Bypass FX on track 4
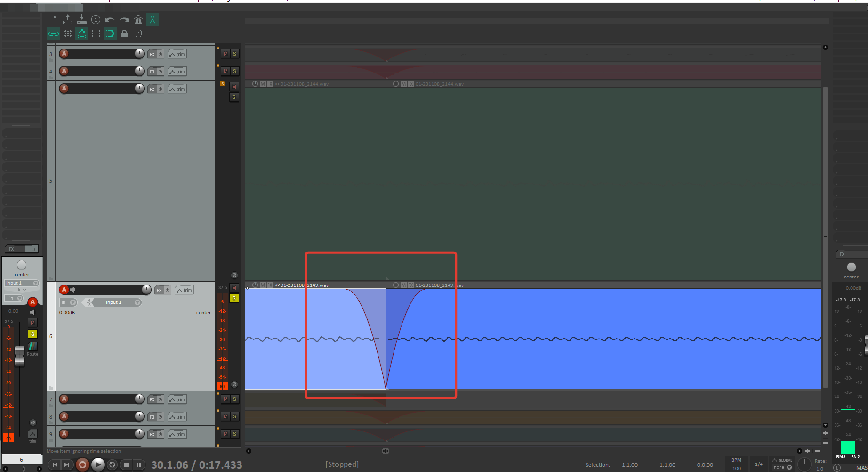The height and width of the screenshot is (472, 868). 160,72
